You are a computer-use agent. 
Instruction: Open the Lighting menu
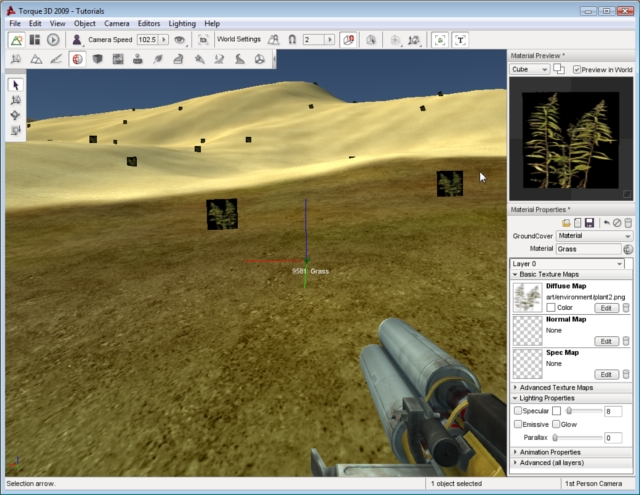click(x=181, y=22)
